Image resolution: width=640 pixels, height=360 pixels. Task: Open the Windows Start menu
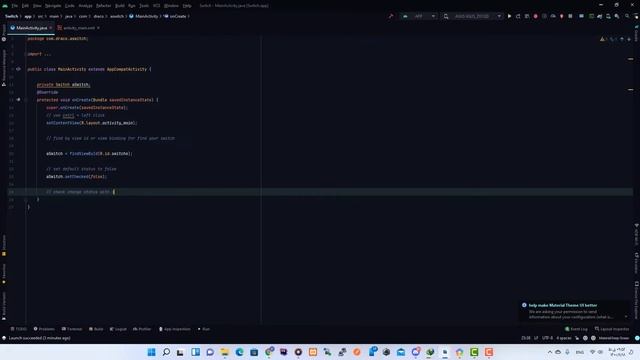[x=151, y=352]
